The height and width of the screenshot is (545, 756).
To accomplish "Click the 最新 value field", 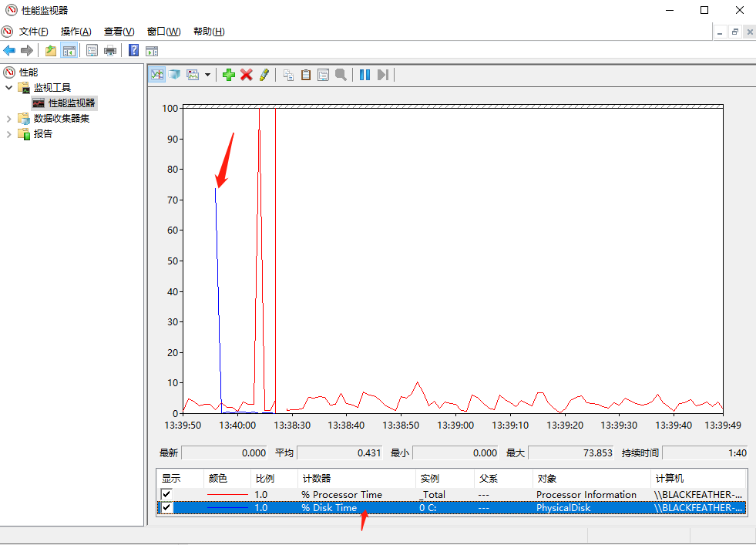I will pos(225,452).
